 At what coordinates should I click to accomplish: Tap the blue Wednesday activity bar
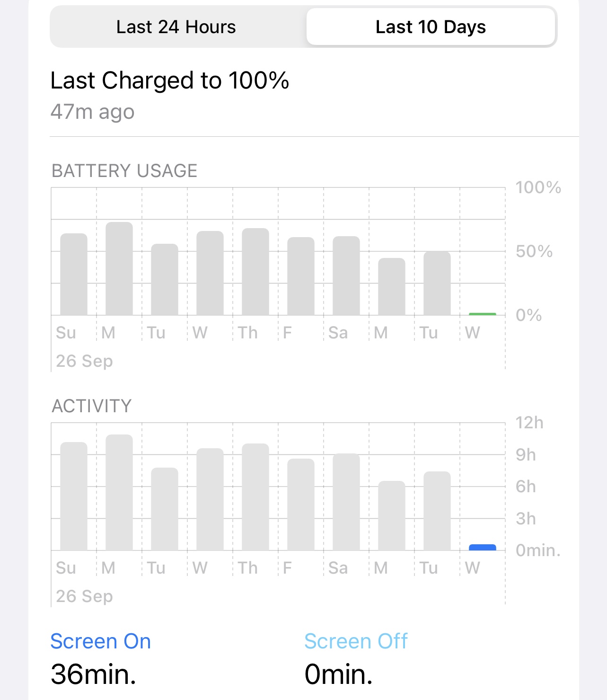[483, 548]
